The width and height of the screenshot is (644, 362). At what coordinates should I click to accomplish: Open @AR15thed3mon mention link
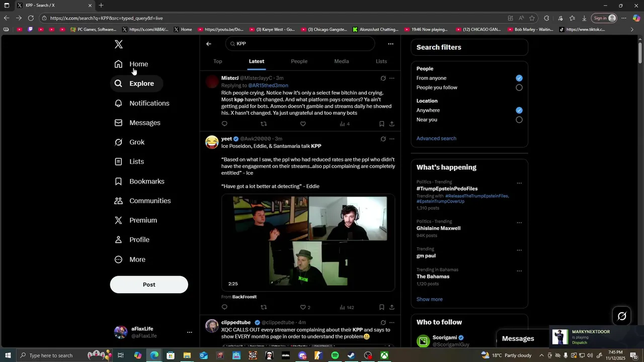pos(268,85)
